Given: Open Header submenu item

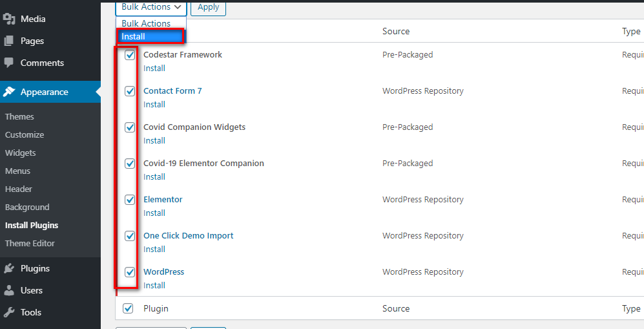Looking at the screenshot, I should coord(19,189).
